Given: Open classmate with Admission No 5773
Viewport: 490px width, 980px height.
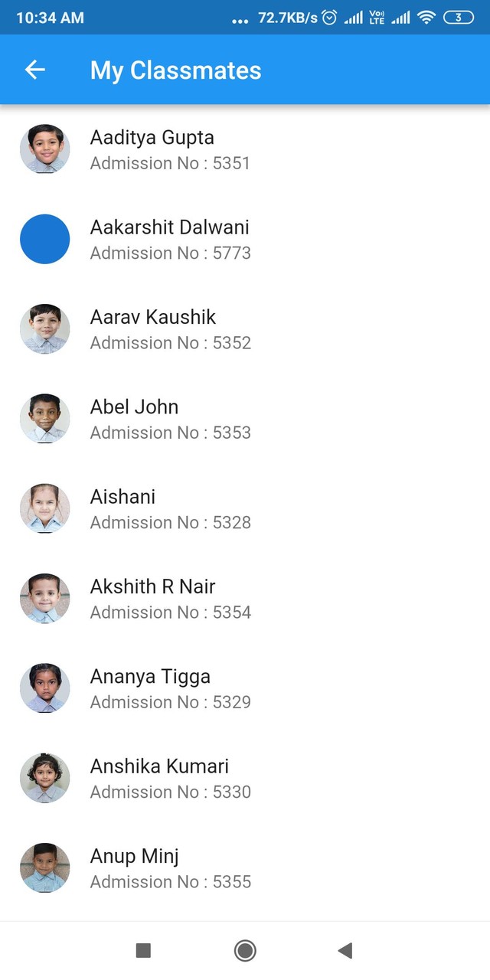Looking at the screenshot, I should (x=170, y=253).
